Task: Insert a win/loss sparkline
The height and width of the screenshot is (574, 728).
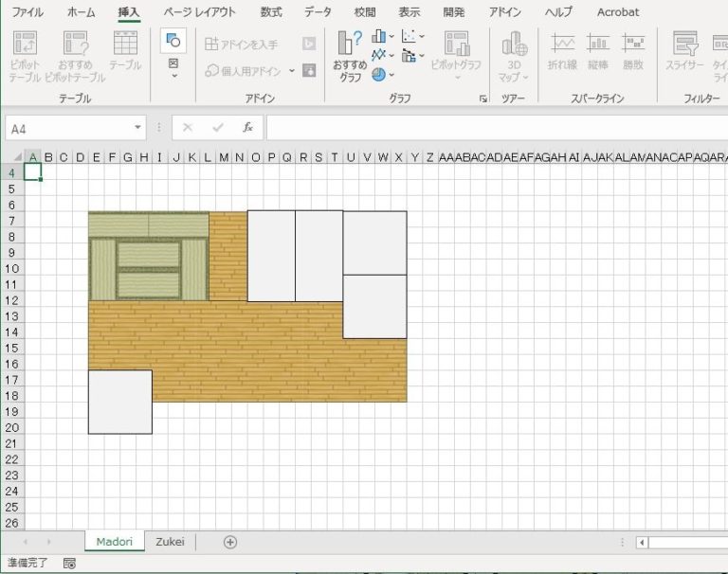Action: (x=633, y=51)
